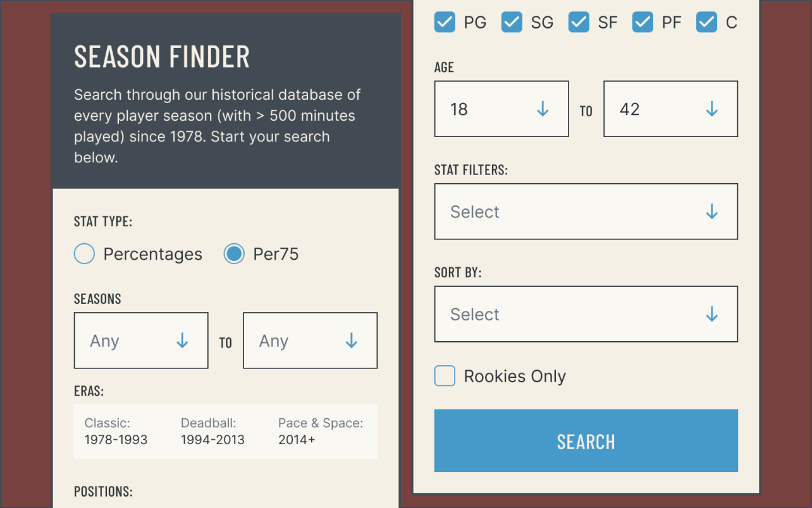Select the Per75 stat type
The width and height of the screenshot is (812, 508).
234,253
